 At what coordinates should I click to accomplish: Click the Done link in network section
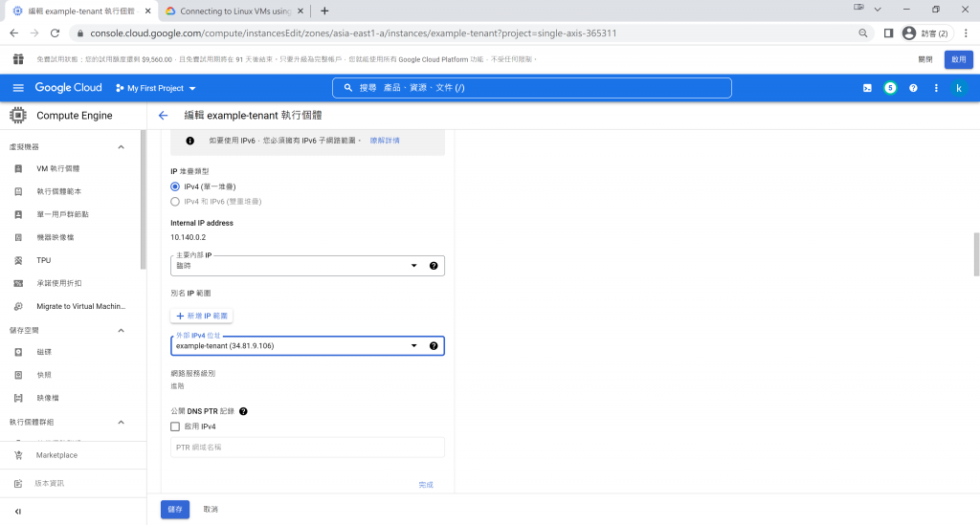(426, 485)
